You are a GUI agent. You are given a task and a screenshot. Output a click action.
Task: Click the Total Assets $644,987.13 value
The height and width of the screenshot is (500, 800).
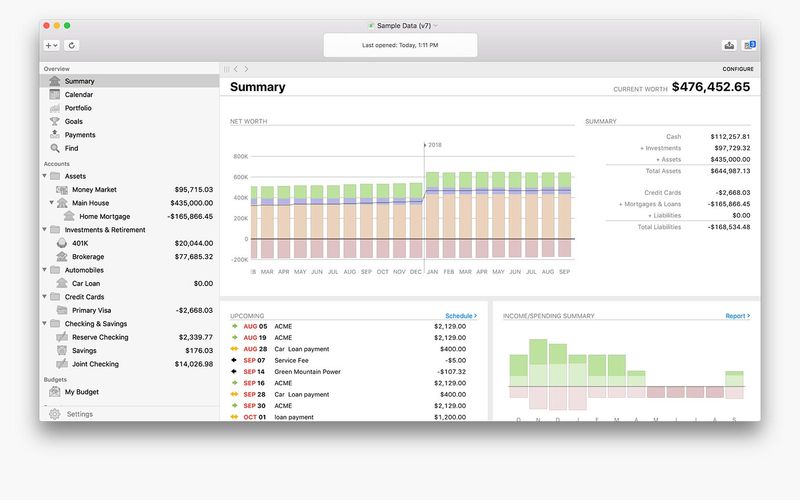tap(730, 171)
